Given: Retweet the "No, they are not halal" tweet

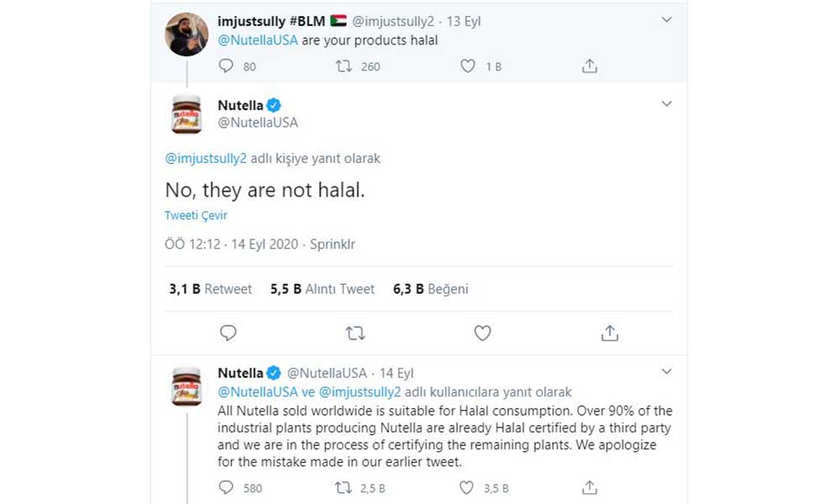Looking at the screenshot, I should click(355, 333).
